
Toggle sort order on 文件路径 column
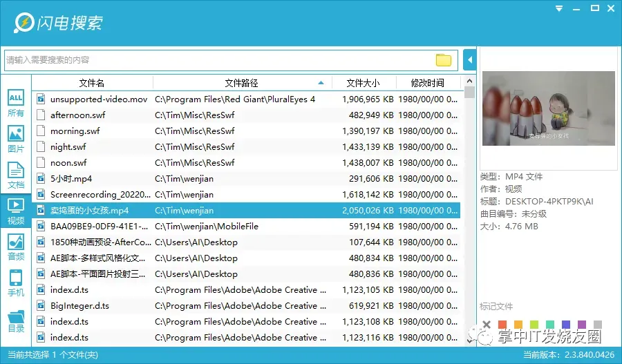tap(242, 83)
